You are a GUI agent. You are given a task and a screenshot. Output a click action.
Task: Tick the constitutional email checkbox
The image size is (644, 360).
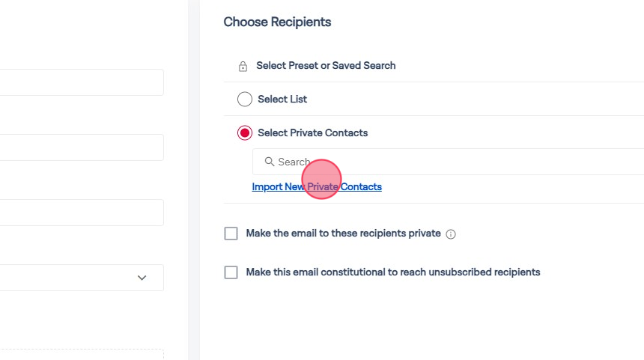231,272
